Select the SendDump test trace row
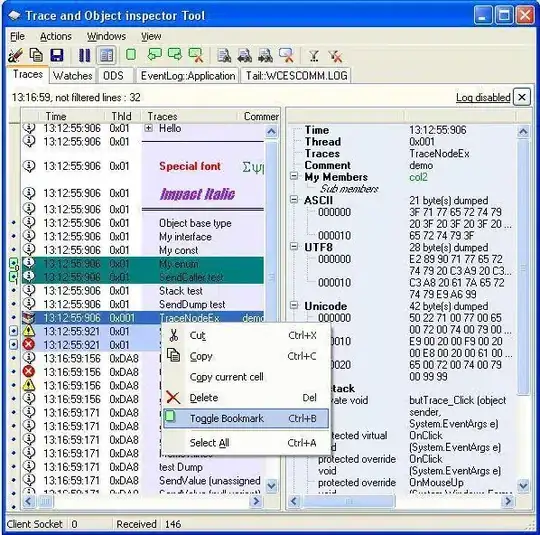540x535 pixels. pyautogui.click(x=143, y=304)
